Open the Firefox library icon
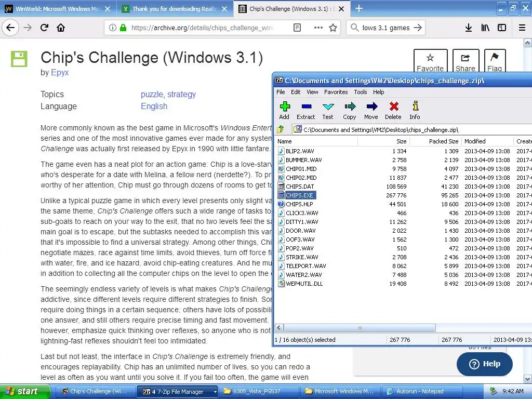 point(485,28)
